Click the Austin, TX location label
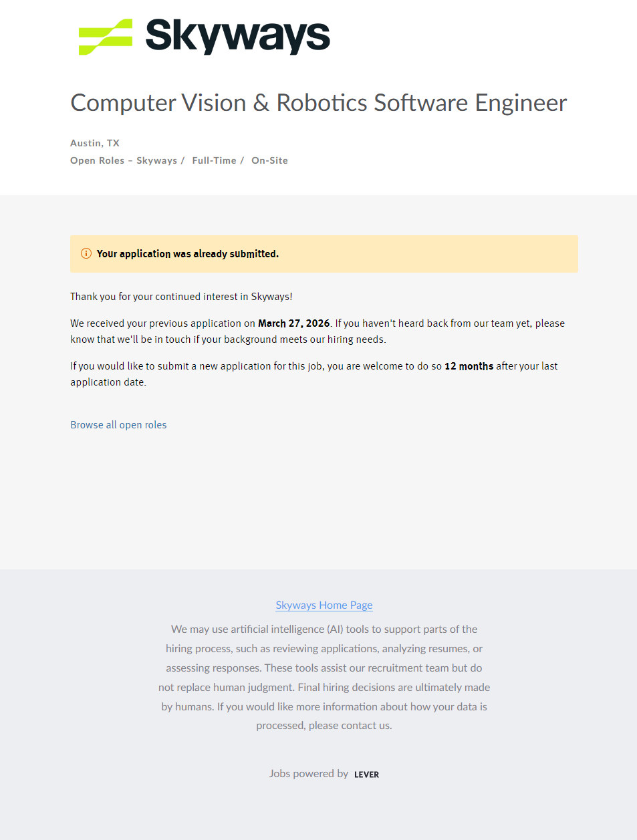Image resolution: width=637 pixels, height=840 pixels. pos(95,143)
